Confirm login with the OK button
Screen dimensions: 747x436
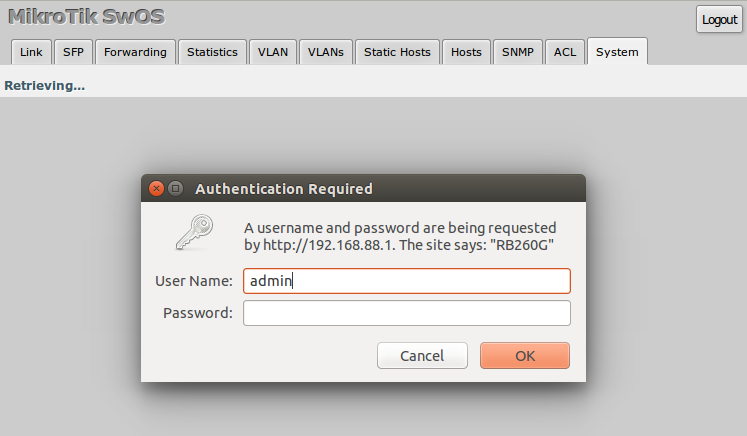[x=525, y=355]
